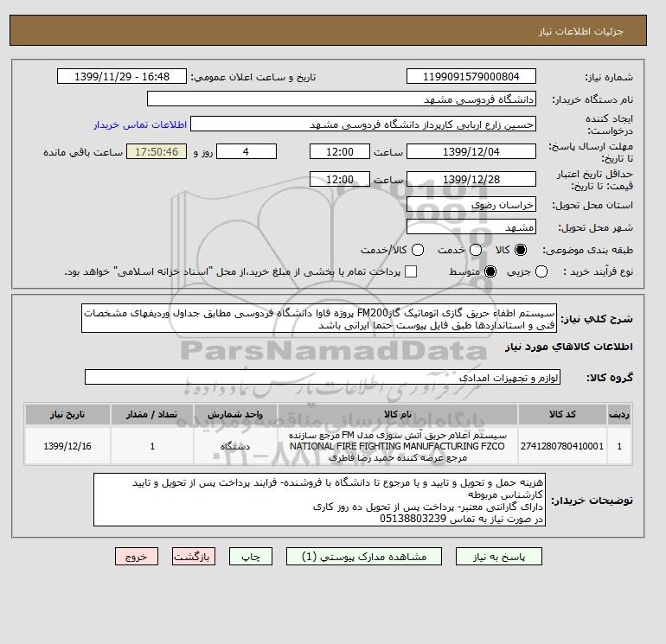The image size is (666, 644).
Task: Click the تاریخ نیاز column header
Action: (67, 414)
